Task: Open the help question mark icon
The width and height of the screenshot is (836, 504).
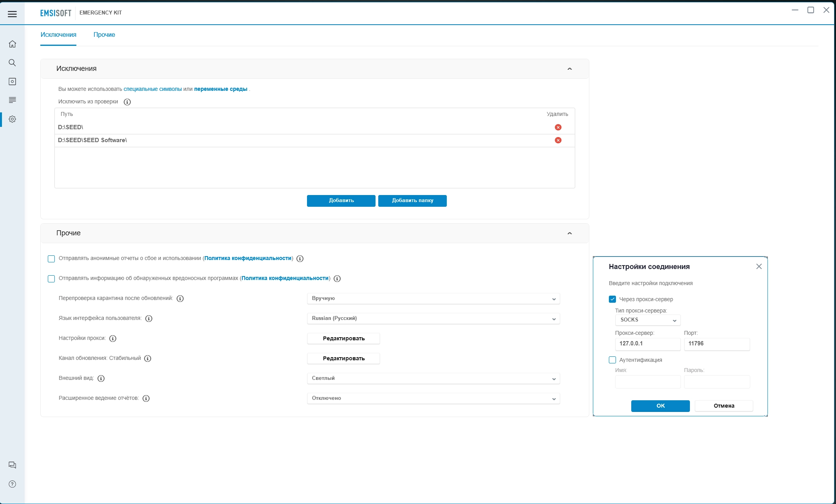Action: coord(12,484)
